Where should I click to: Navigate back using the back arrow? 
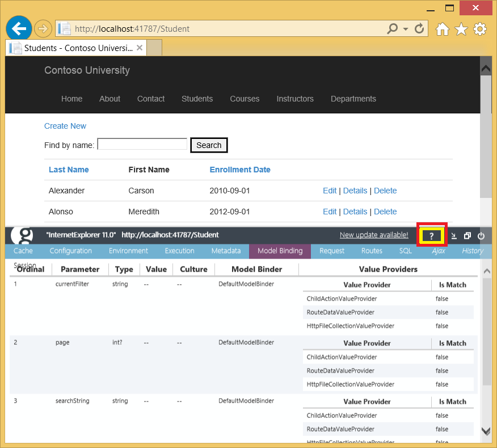click(x=18, y=28)
